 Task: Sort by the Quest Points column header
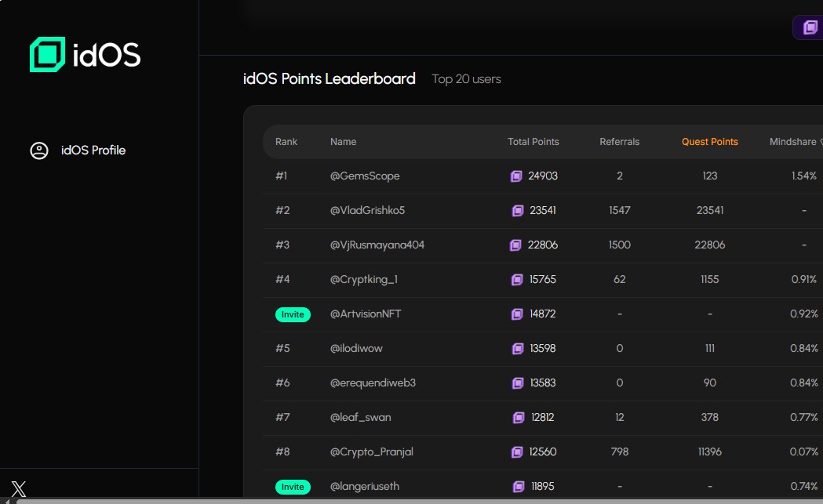(709, 142)
